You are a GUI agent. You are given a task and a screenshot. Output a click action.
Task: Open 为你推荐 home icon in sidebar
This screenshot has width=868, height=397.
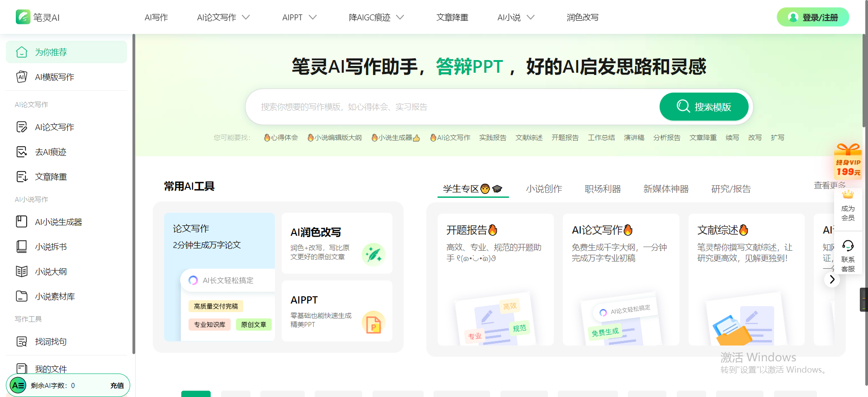[22, 52]
